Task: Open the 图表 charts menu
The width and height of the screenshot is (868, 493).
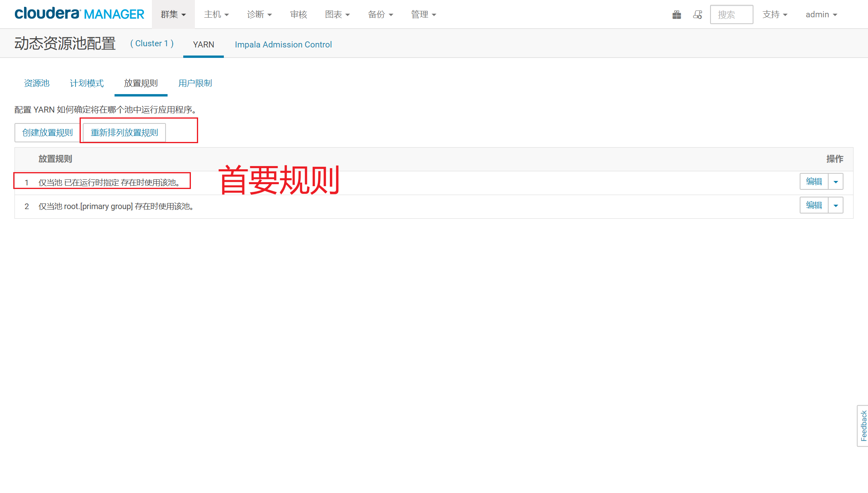Action: tap(337, 14)
